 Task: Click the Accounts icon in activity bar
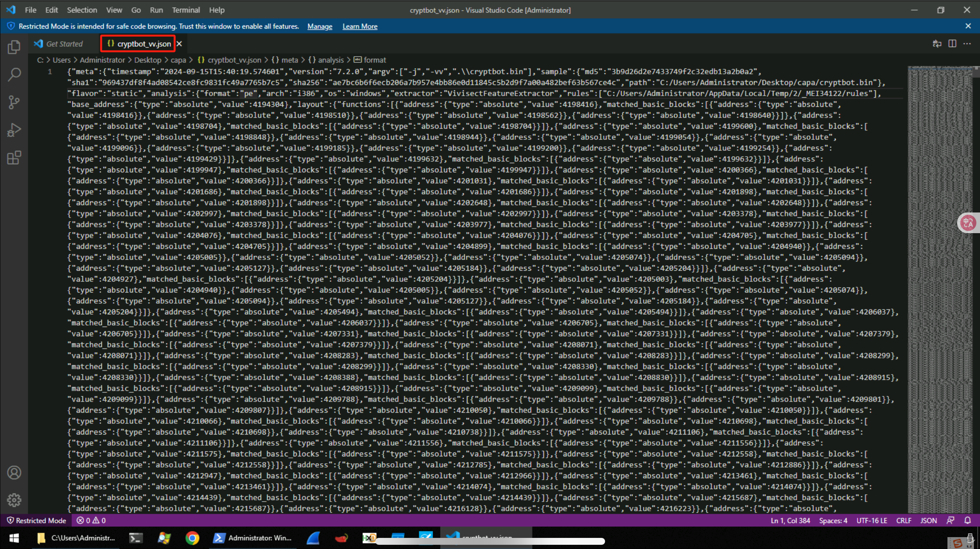pos(14,472)
